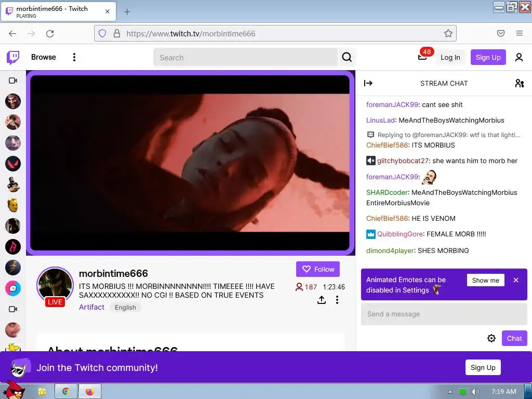Open chat settings gear icon
Screen dimensions: 532x399
[x=491, y=338]
